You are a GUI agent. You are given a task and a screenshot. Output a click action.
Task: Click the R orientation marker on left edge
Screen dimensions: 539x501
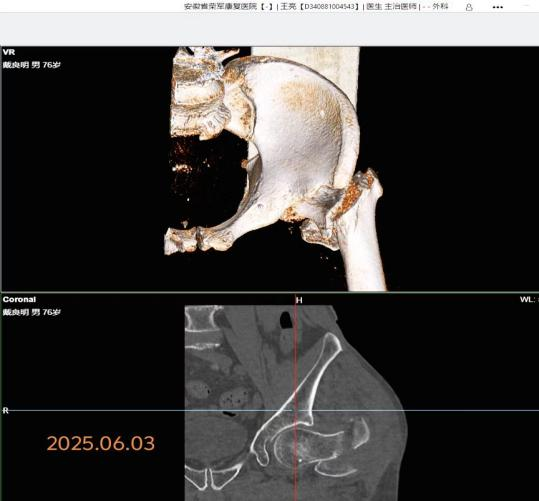[x=6, y=411]
